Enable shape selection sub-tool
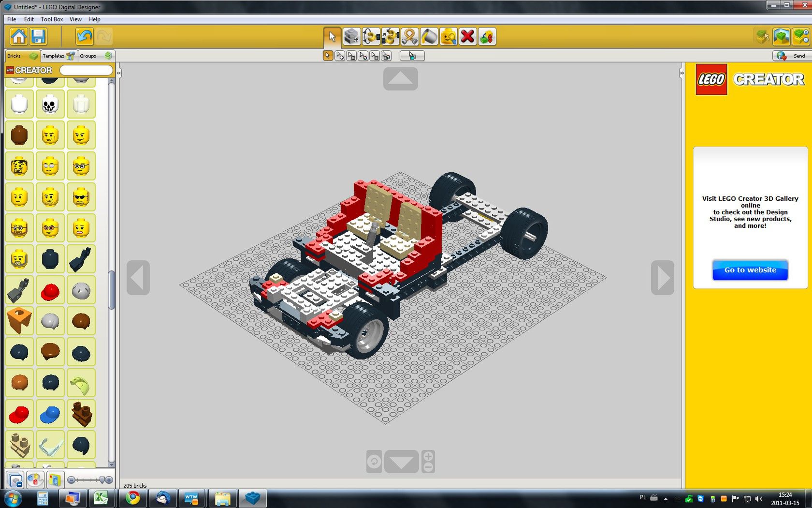The height and width of the screenshot is (508, 812). coord(375,56)
